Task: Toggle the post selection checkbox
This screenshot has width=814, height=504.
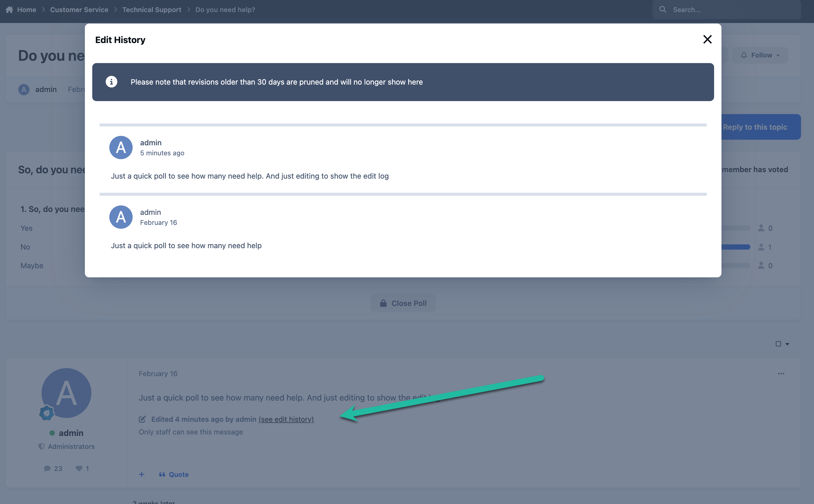Action: pyautogui.click(x=778, y=344)
